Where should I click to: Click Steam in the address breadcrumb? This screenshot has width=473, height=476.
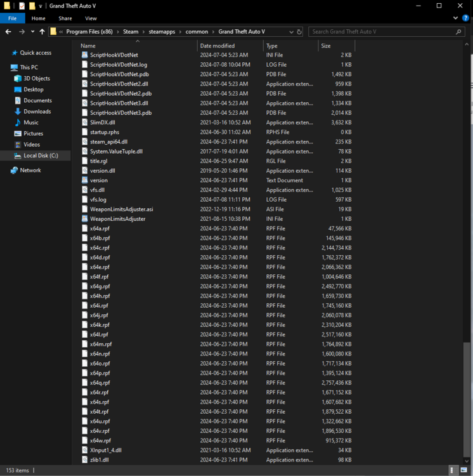(131, 32)
